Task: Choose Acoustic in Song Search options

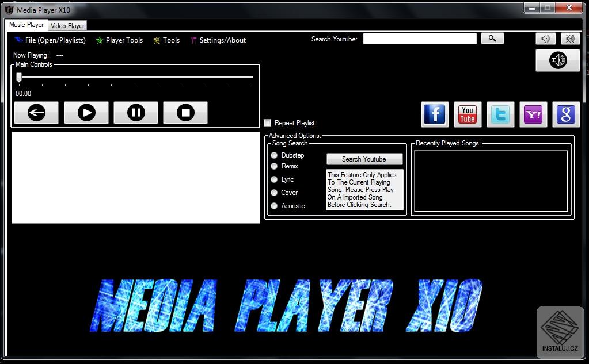Action: (274, 206)
